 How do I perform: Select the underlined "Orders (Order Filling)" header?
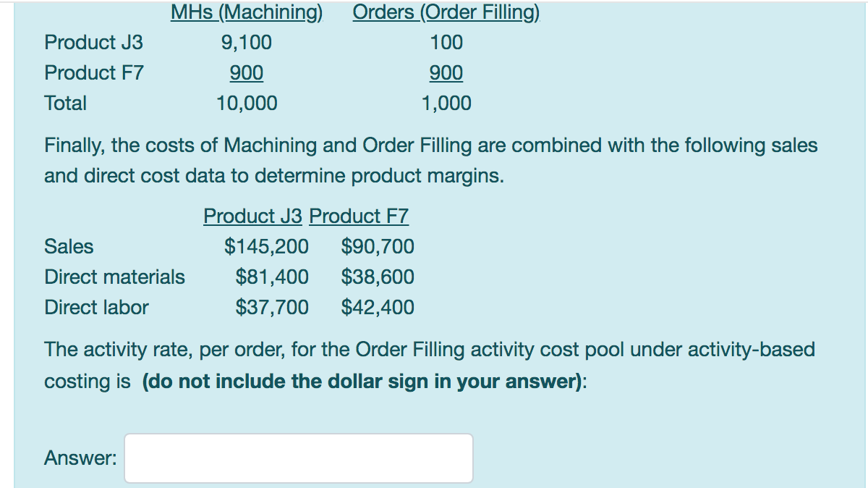click(446, 12)
